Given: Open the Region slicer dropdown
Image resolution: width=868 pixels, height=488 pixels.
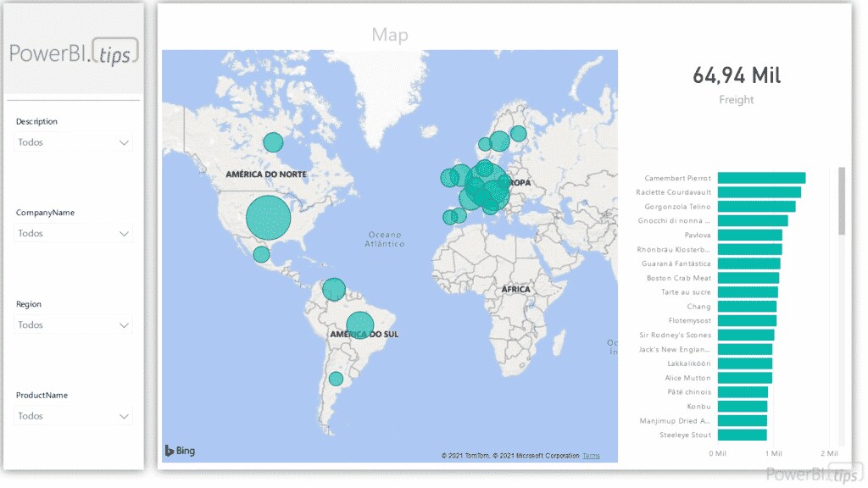Looking at the screenshot, I should (73, 324).
